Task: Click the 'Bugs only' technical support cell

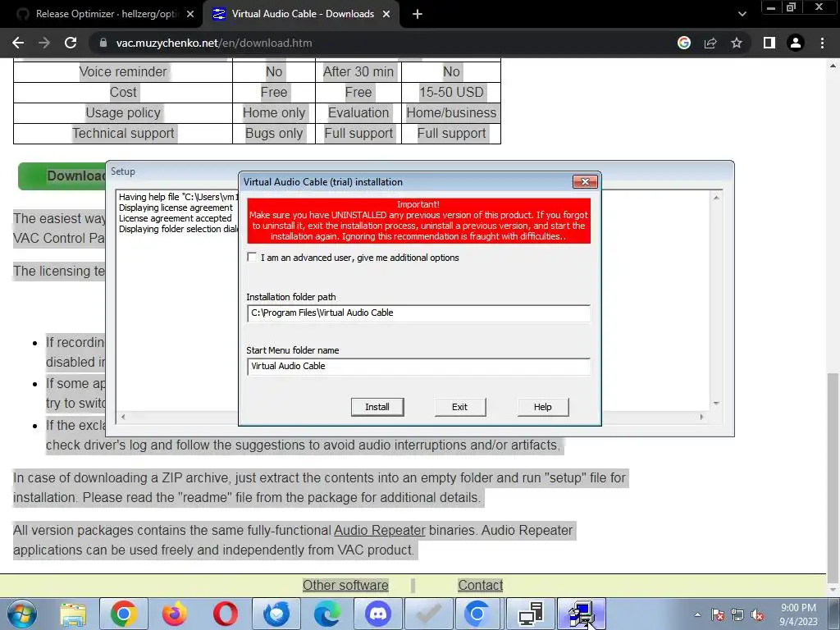Action: tap(274, 134)
